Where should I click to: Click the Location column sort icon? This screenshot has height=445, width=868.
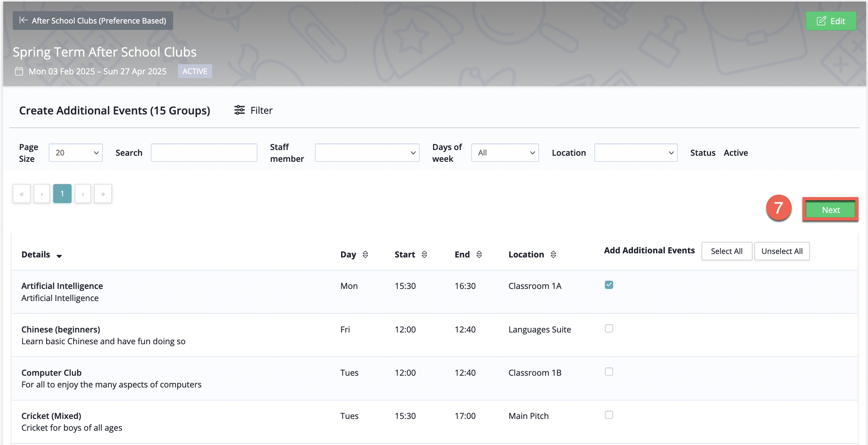(x=553, y=255)
